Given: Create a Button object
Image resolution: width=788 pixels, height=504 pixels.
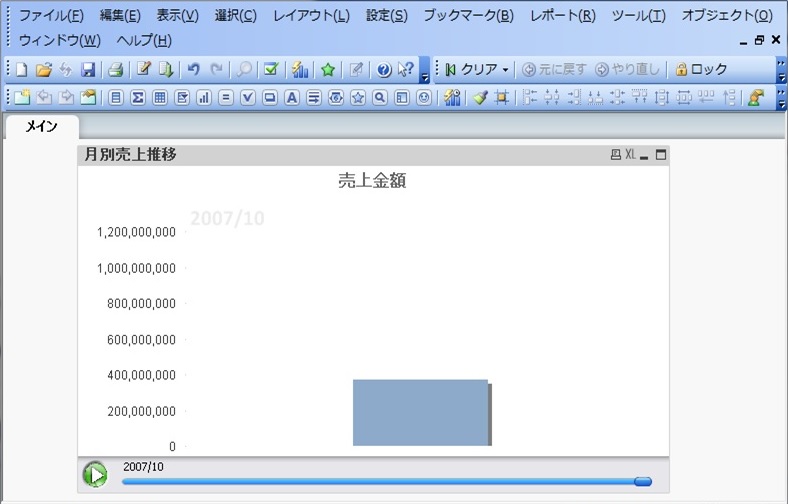Looking at the screenshot, I should click(x=270, y=97).
